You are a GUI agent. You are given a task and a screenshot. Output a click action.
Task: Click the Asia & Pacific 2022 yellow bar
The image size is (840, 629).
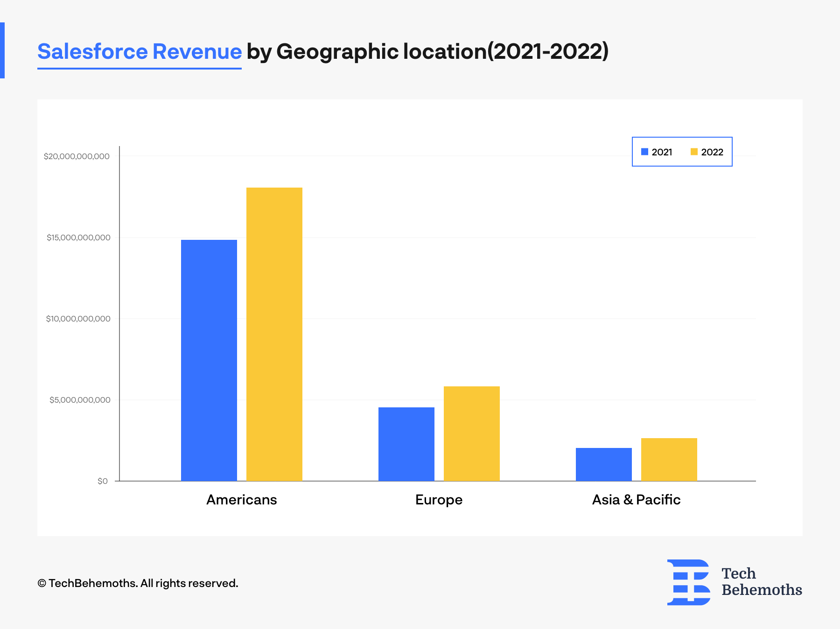coord(669,460)
